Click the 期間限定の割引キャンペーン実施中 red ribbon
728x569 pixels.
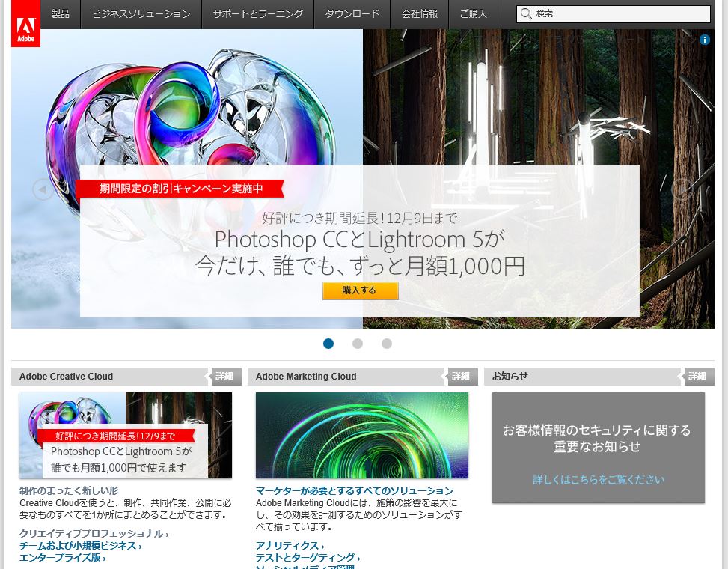coord(181,189)
